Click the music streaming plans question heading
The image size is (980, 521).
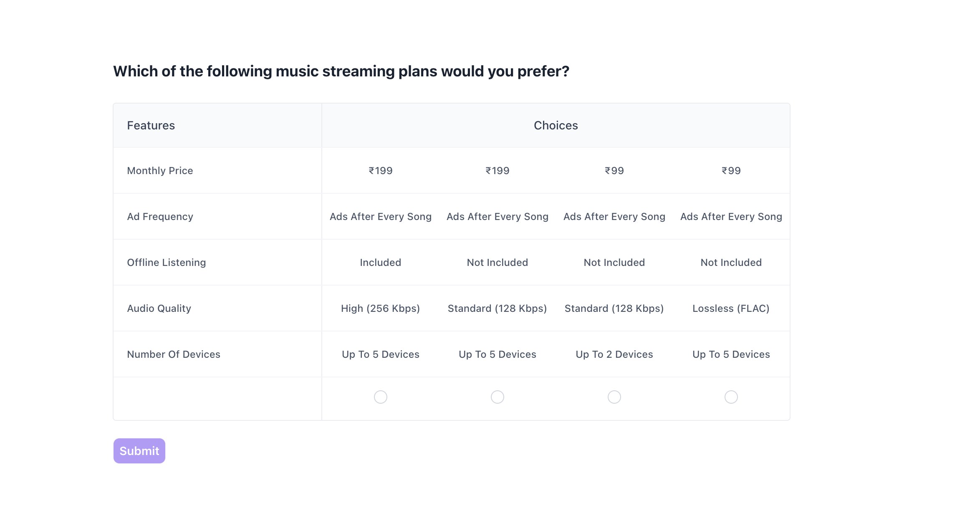(x=341, y=71)
